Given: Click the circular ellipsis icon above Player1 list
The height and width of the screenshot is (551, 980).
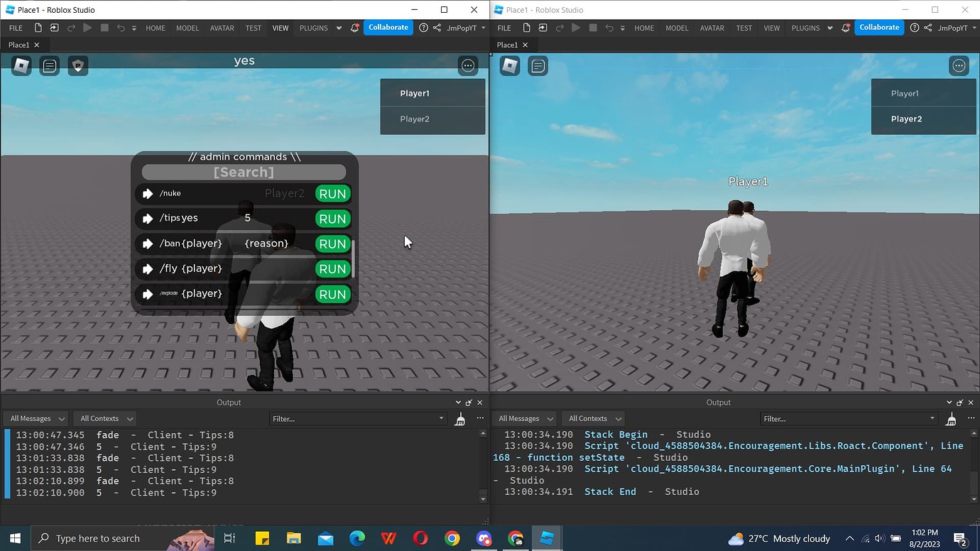Looking at the screenshot, I should 467,65.
